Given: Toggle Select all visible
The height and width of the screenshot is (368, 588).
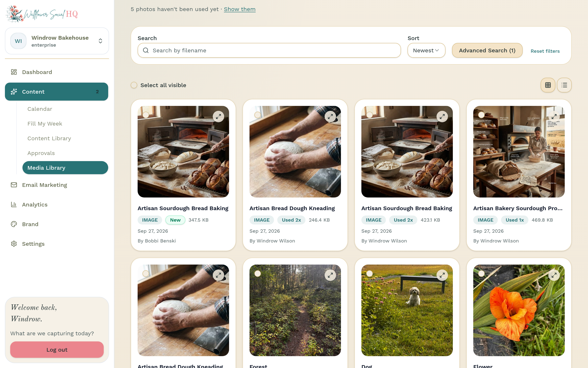Looking at the screenshot, I should tap(134, 85).
